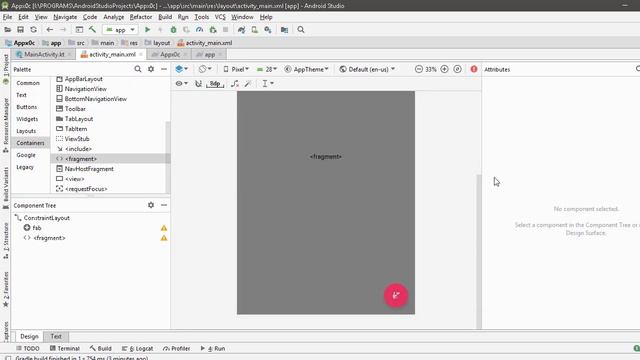
Task: Zoom in the design surface
Action: click(x=444, y=69)
